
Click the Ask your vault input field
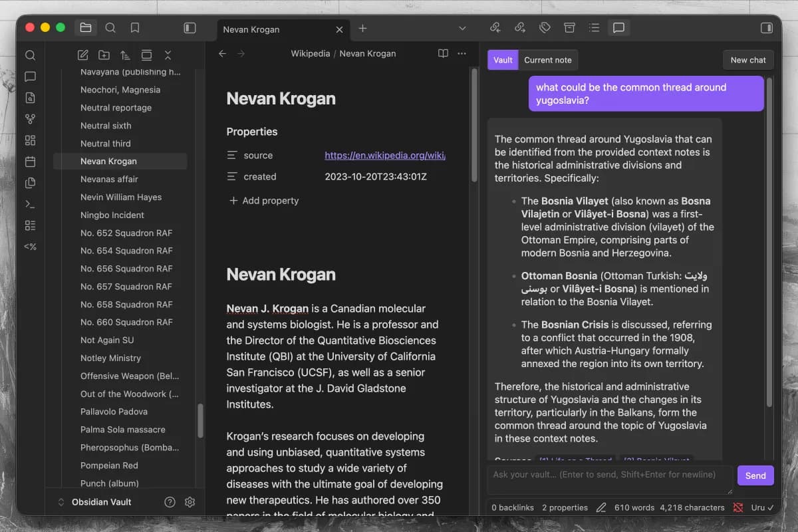tap(610, 479)
